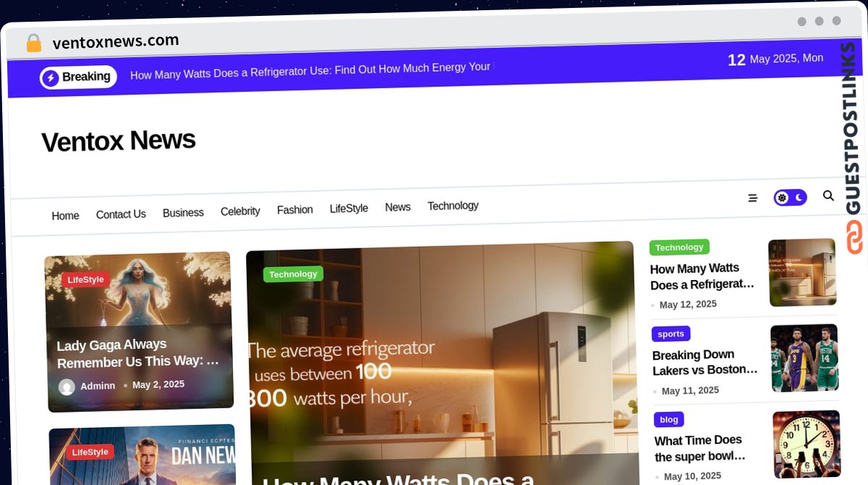Screen dimensions: 868x485
Task: Click the Technology tag in the sidebar
Action: pyautogui.click(x=679, y=248)
